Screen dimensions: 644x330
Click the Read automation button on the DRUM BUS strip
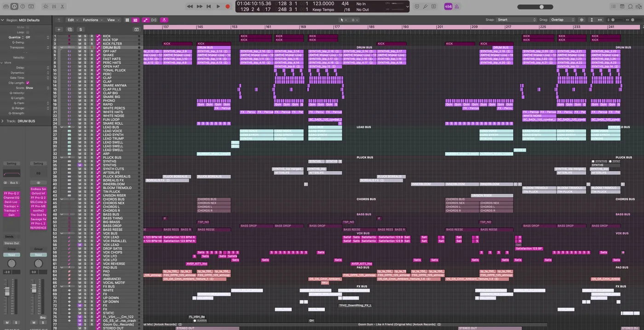pyautogui.click(x=11, y=255)
